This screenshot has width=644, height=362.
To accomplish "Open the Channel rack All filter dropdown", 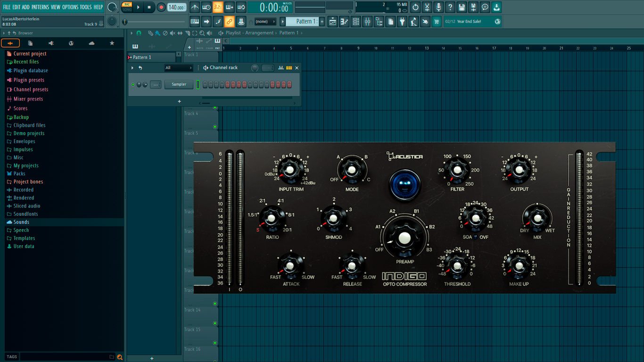I will click(178, 68).
